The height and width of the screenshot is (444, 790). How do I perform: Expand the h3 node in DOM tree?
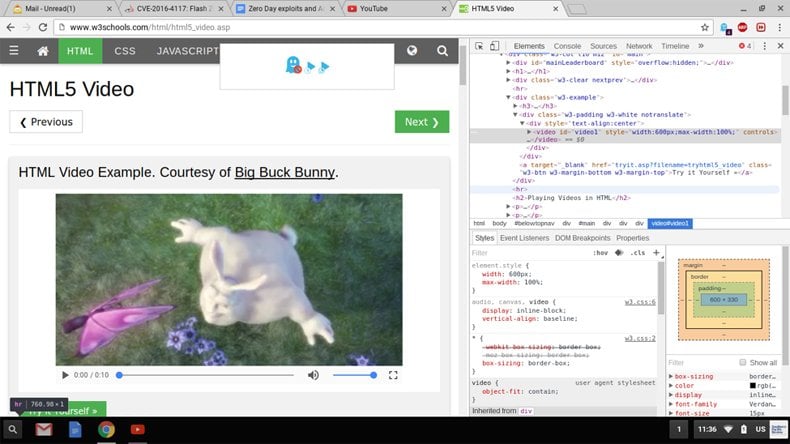tap(515, 106)
